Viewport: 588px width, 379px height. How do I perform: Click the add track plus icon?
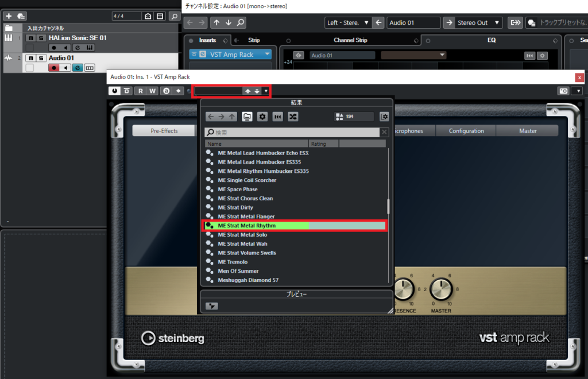[x=9, y=16]
